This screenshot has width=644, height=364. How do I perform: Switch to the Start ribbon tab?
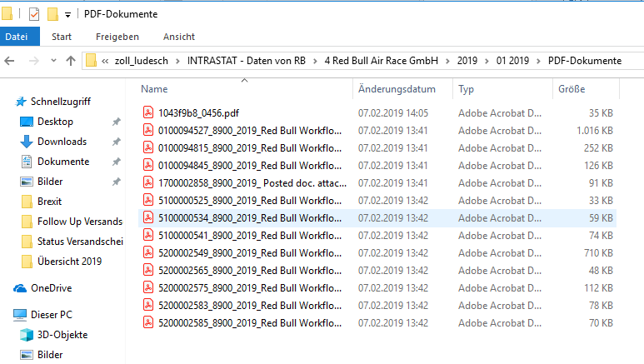coord(62,37)
